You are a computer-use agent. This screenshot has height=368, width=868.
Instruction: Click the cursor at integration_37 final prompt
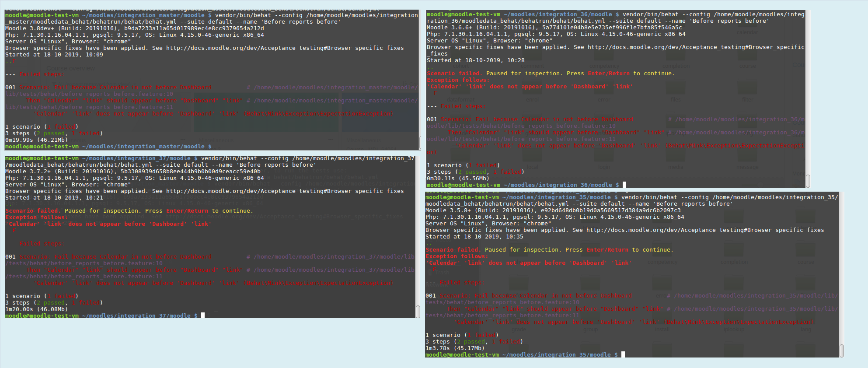point(203,315)
